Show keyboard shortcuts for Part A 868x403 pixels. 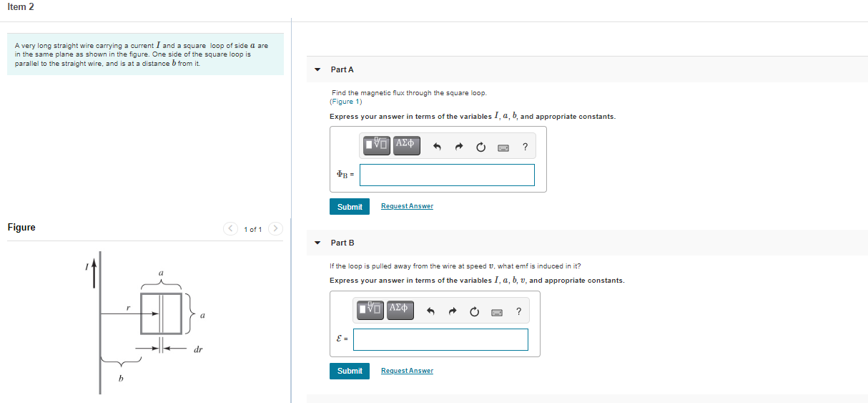[x=503, y=147]
